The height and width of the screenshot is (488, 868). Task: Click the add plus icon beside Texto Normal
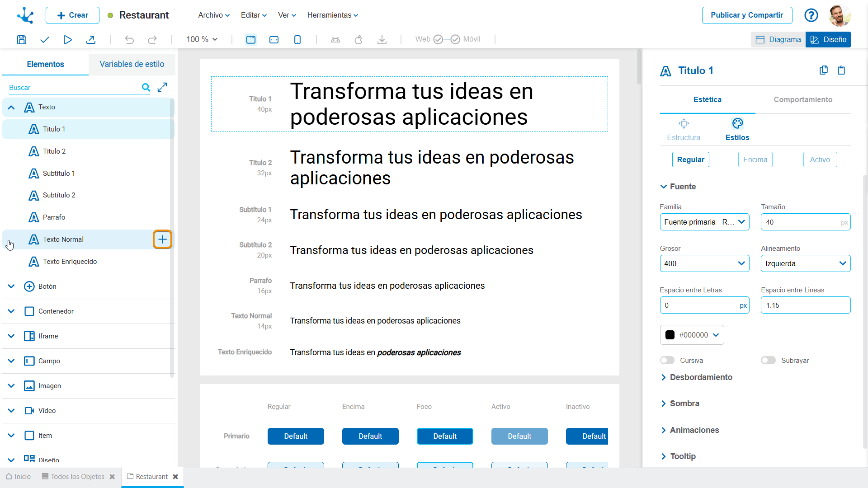(162, 239)
